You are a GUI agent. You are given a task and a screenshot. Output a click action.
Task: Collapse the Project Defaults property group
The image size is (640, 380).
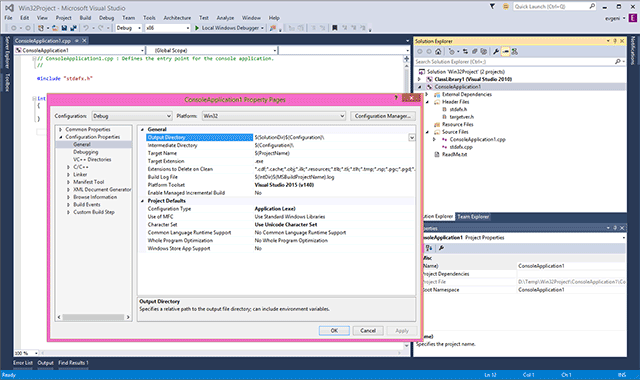click(x=142, y=201)
